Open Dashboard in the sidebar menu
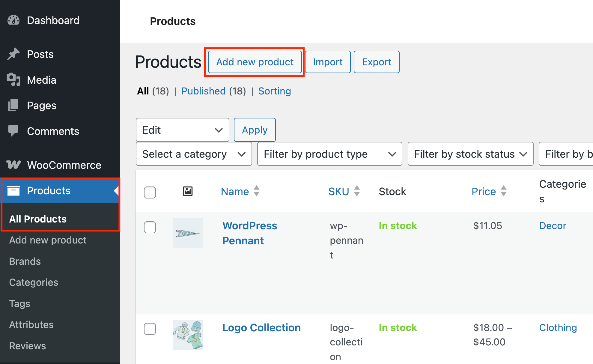The height and width of the screenshot is (364, 593). (53, 20)
